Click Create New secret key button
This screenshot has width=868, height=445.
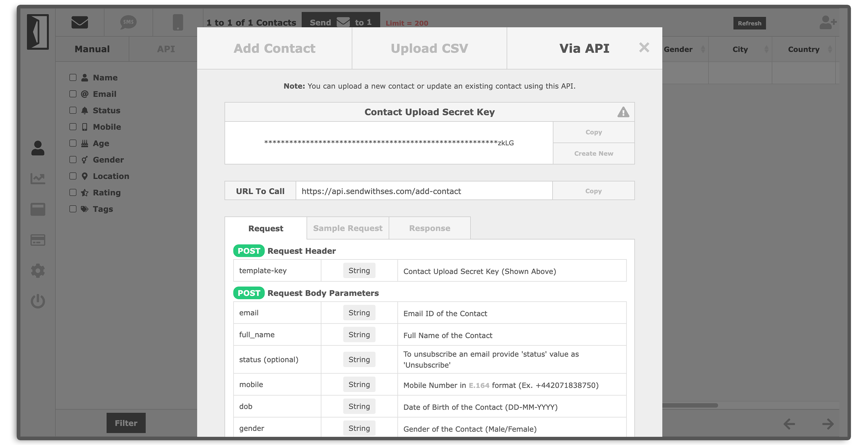(593, 154)
